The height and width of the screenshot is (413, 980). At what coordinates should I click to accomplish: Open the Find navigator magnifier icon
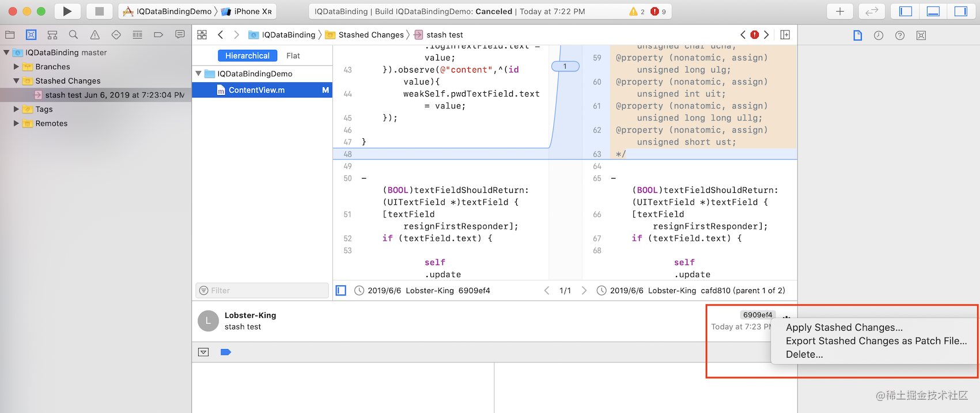(x=73, y=35)
